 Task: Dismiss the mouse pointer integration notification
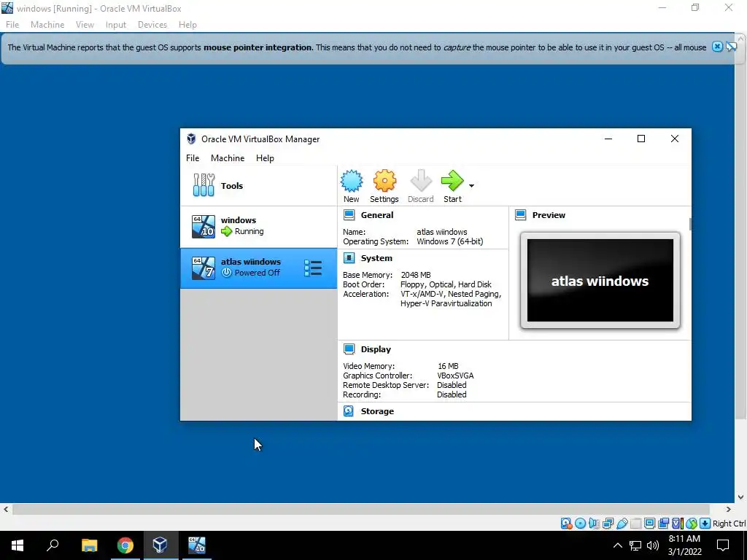tap(717, 47)
